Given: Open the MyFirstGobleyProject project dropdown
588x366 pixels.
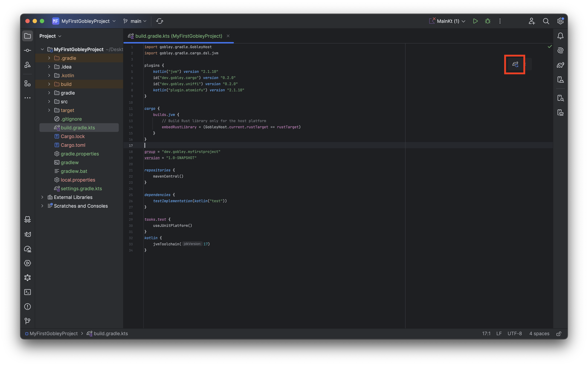Looking at the screenshot, I should pos(84,21).
